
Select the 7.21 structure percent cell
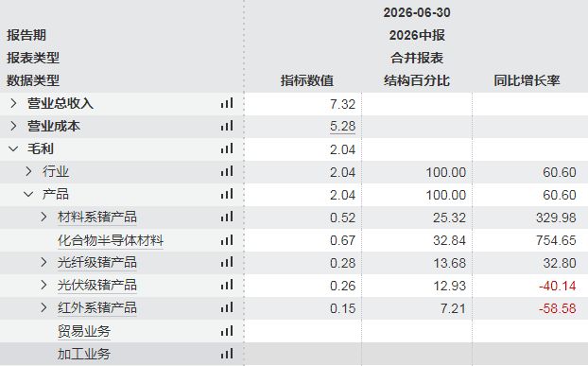click(x=453, y=308)
